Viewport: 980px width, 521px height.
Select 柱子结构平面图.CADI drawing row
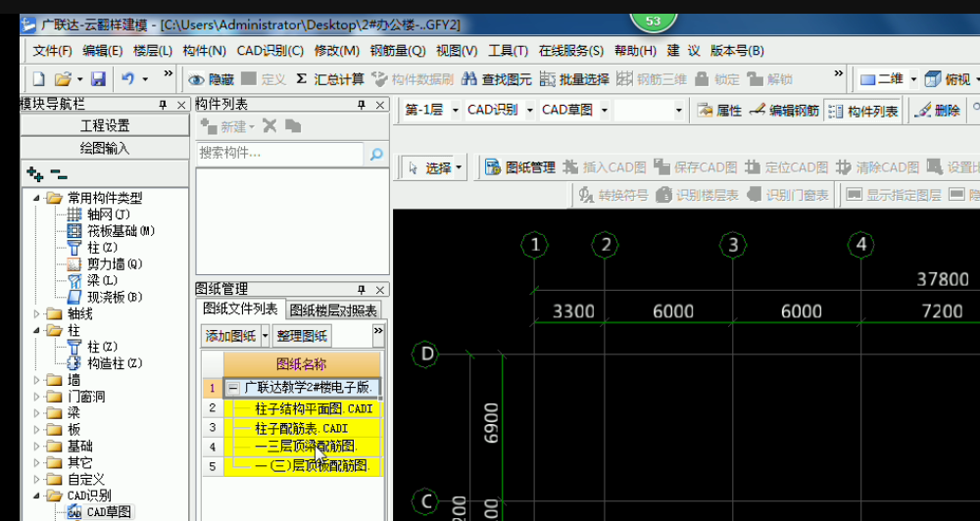pos(303,408)
